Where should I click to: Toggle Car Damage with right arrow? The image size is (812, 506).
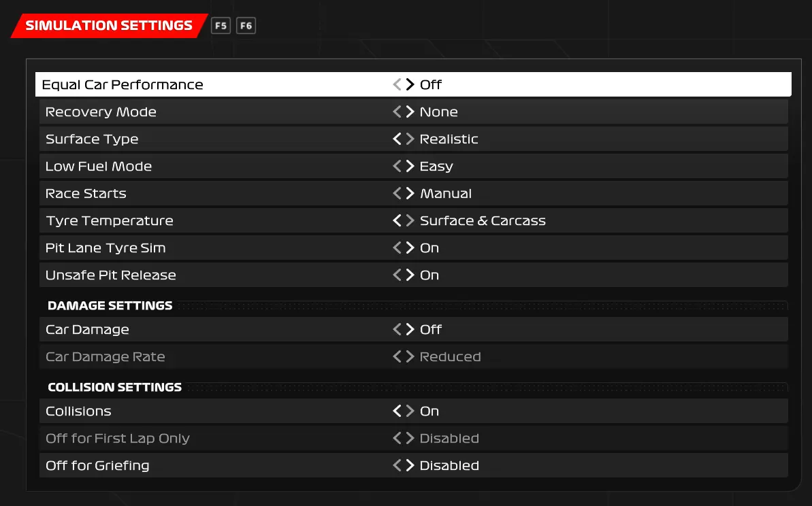pos(410,329)
